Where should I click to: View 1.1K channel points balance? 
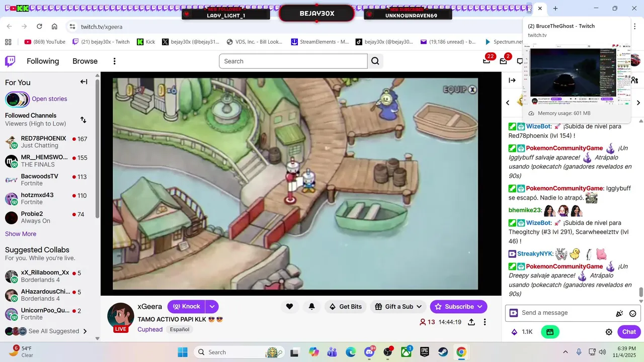point(522,332)
